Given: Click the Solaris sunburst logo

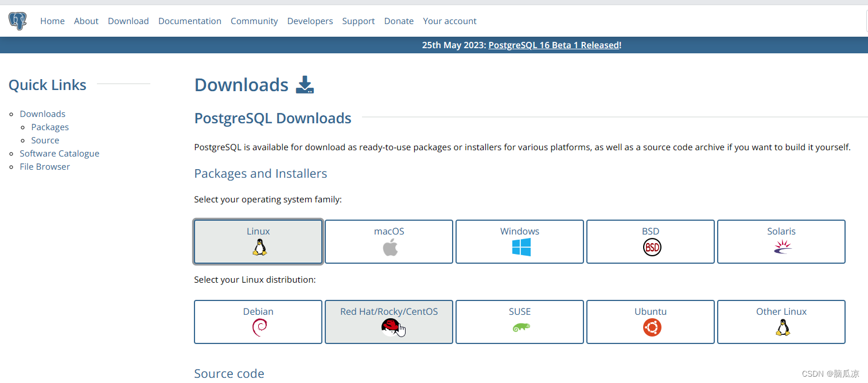Looking at the screenshot, I should tap(783, 247).
